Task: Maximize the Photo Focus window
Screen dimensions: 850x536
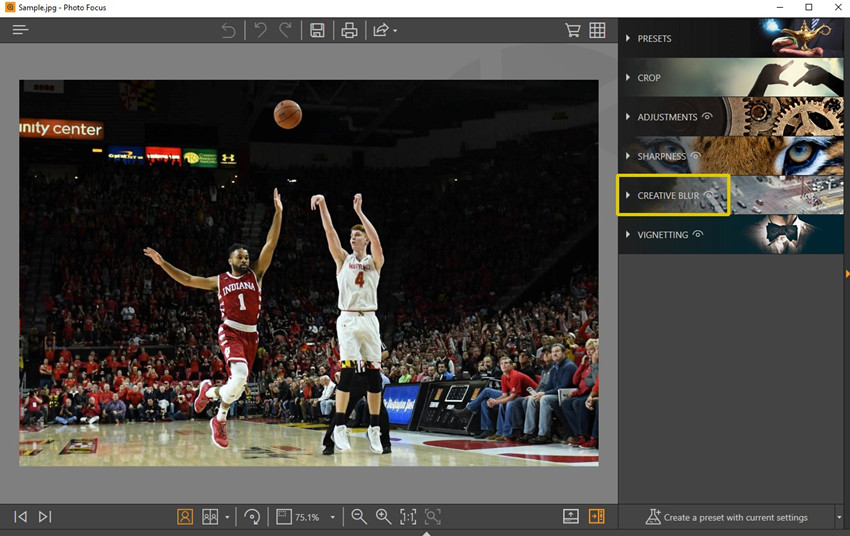Action: (x=809, y=8)
